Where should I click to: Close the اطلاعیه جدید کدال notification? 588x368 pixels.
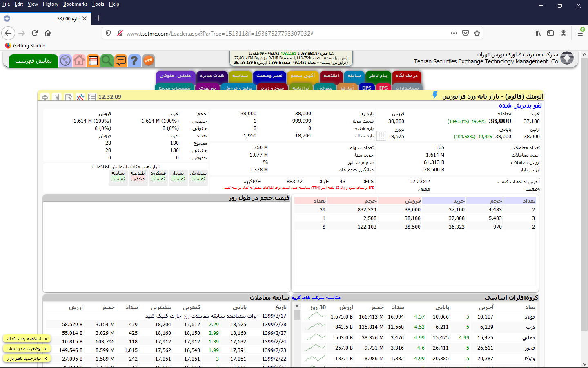tap(46, 339)
